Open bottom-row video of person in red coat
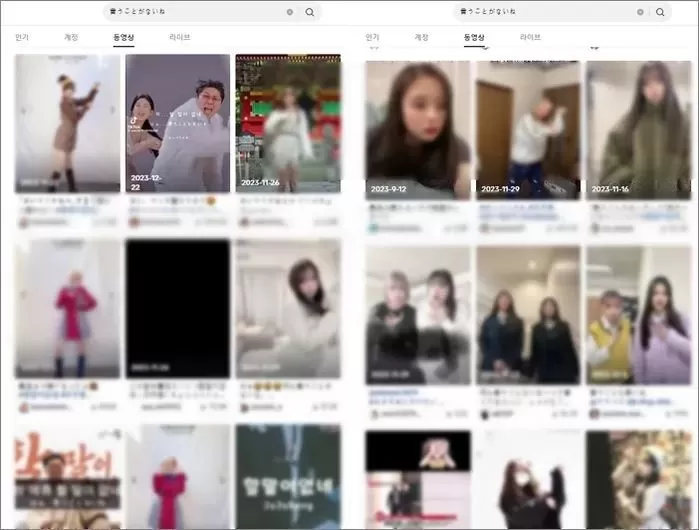This screenshot has width=699, height=530. click(178, 477)
